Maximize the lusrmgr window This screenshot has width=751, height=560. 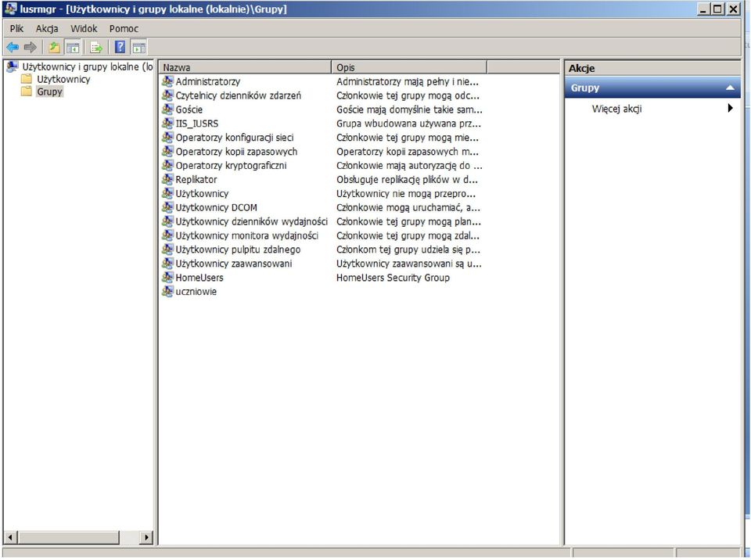pyautogui.click(x=717, y=9)
